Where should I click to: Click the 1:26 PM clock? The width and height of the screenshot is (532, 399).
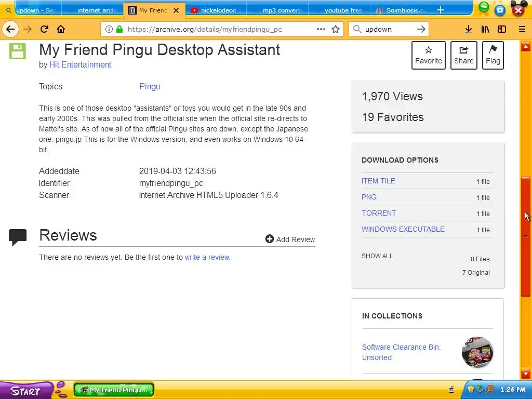click(x=513, y=389)
